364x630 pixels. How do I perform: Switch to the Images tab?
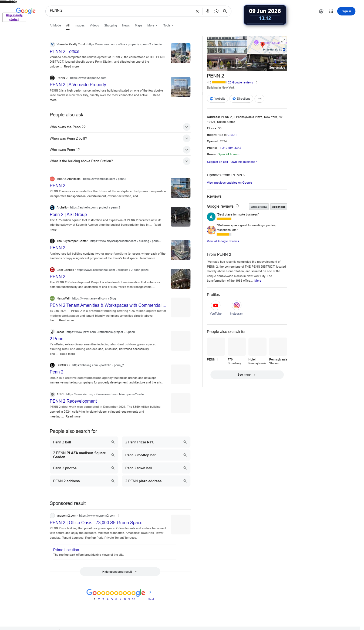pyautogui.click(x=80, y=25)
